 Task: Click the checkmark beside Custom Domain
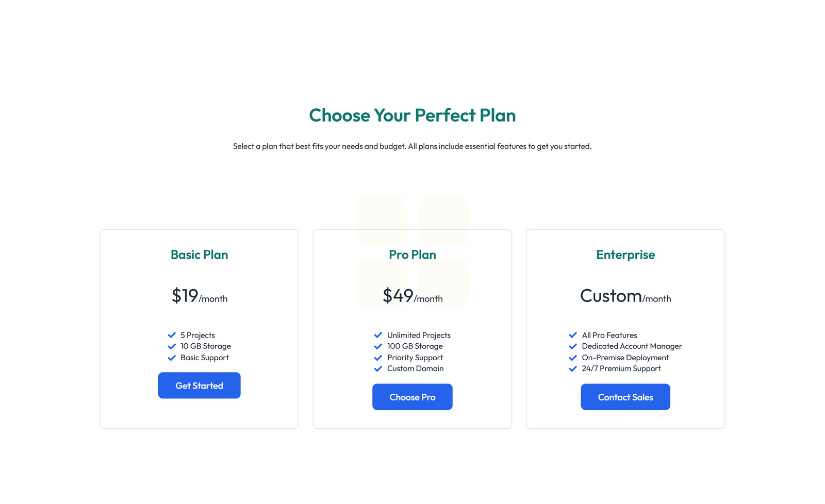[378, 368]
